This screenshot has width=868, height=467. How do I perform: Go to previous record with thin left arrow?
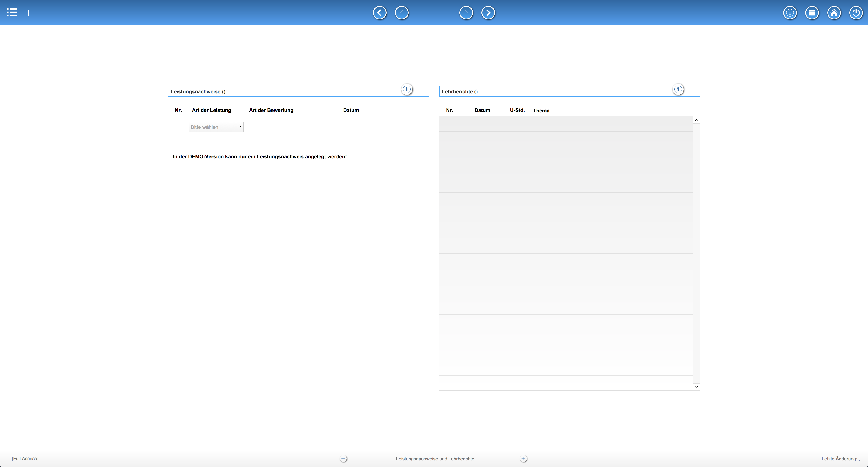tap(401, 13)
